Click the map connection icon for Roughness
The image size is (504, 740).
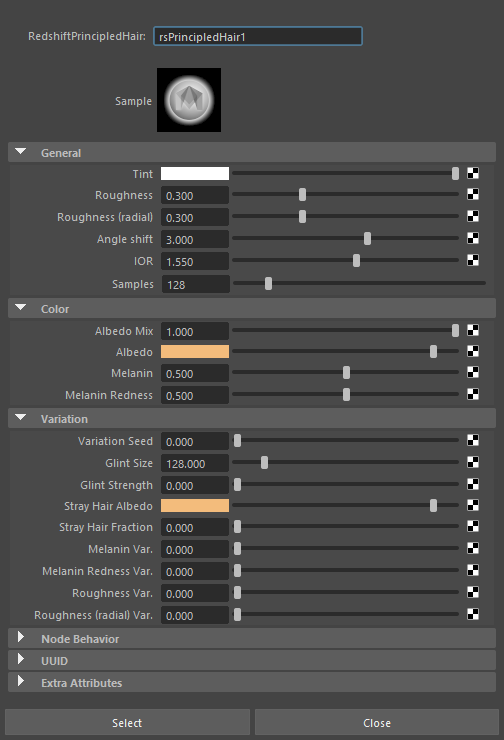(x=473, y=194)
